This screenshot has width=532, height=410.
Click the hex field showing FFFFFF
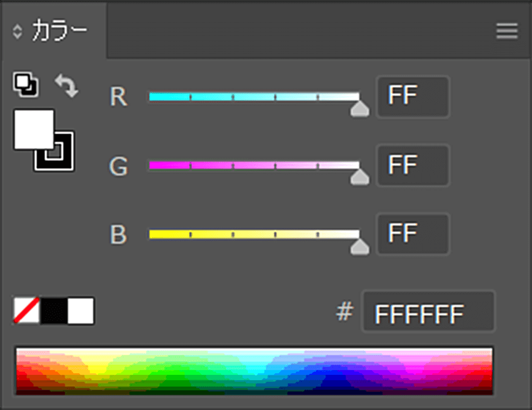[428, 311]
